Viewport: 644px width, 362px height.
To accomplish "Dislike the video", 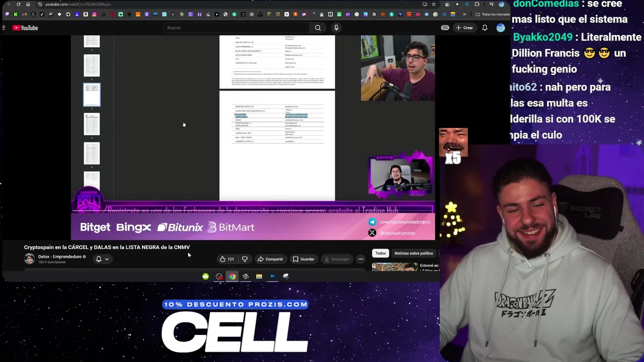I will click(x=245, y=259).
